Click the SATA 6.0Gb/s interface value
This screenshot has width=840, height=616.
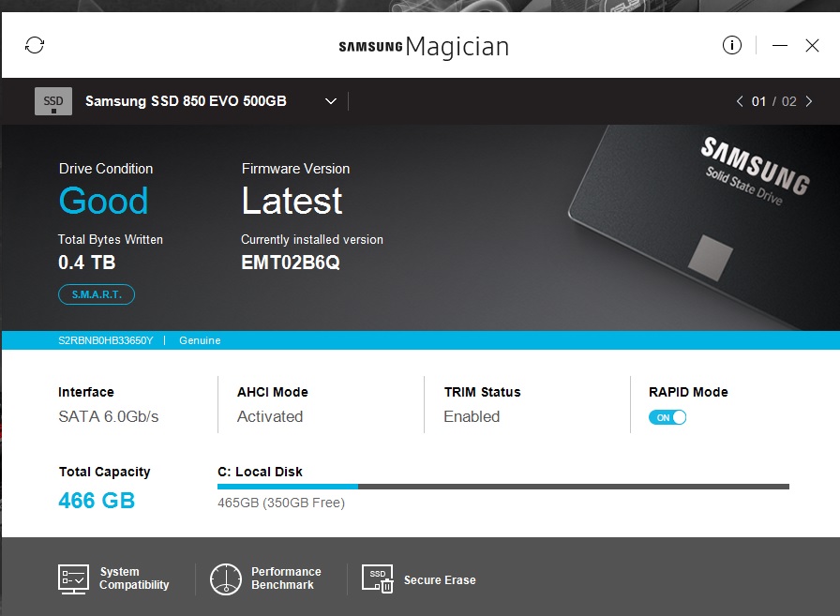coord(108,416)
